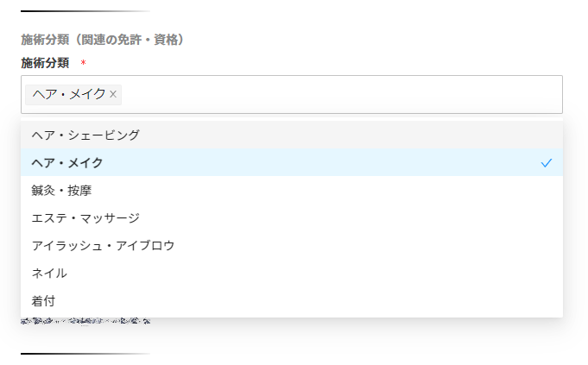Select the アイラッシュ・アイブロウ option
The width and height of the screenshot is (588, 365).
click(x=104, y=245)
